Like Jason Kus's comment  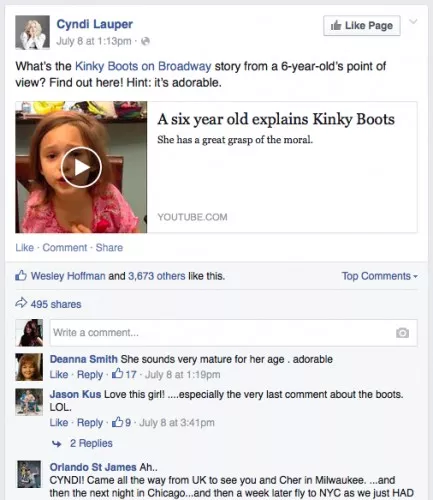[x=59, y=423]
